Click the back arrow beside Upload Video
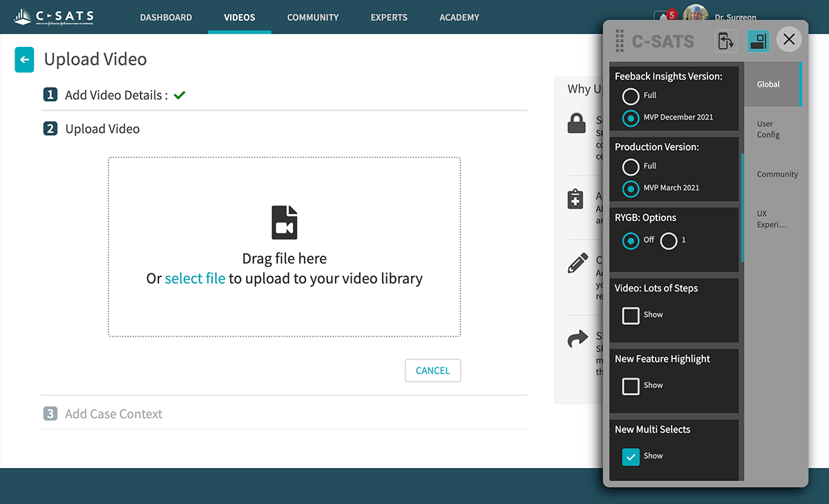The image size is (829, 504). (24, 60)
